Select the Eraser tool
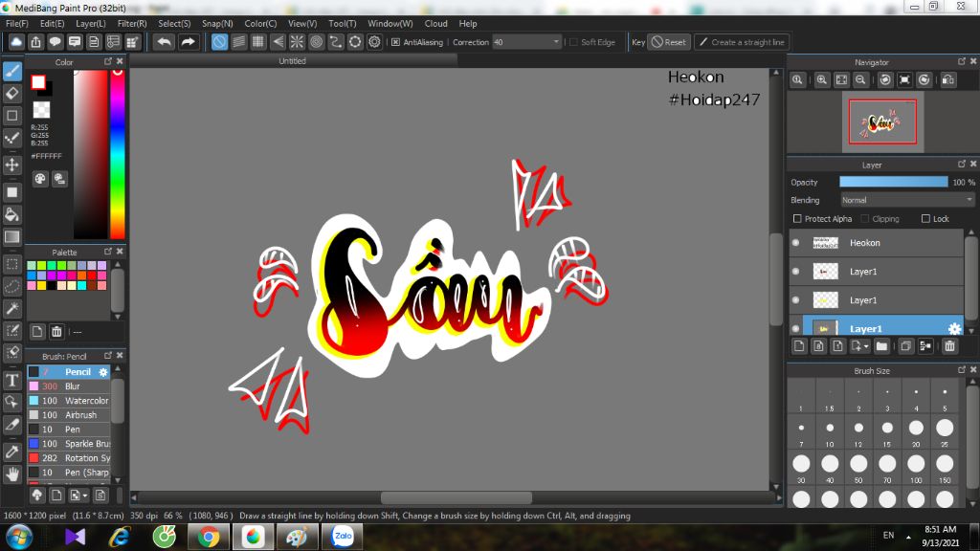Viewport: 980px width, 551px height. click(x=12, y=94)
